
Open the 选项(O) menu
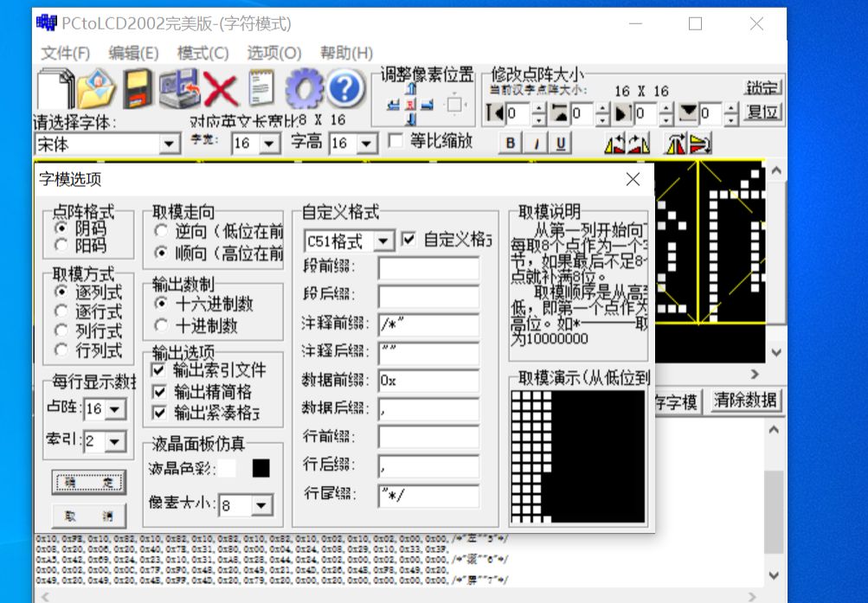click(274, 53)
